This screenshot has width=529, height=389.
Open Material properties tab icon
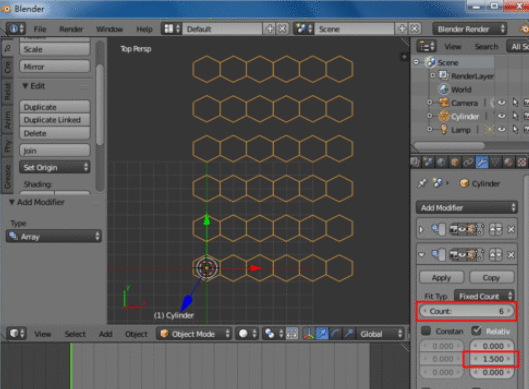pos(508,163)
